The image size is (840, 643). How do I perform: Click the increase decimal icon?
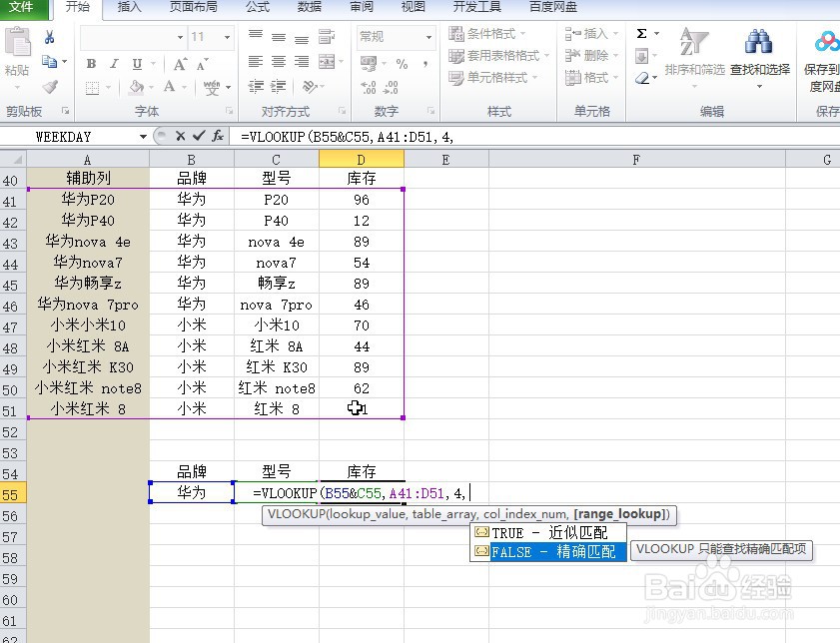(368, 87)
